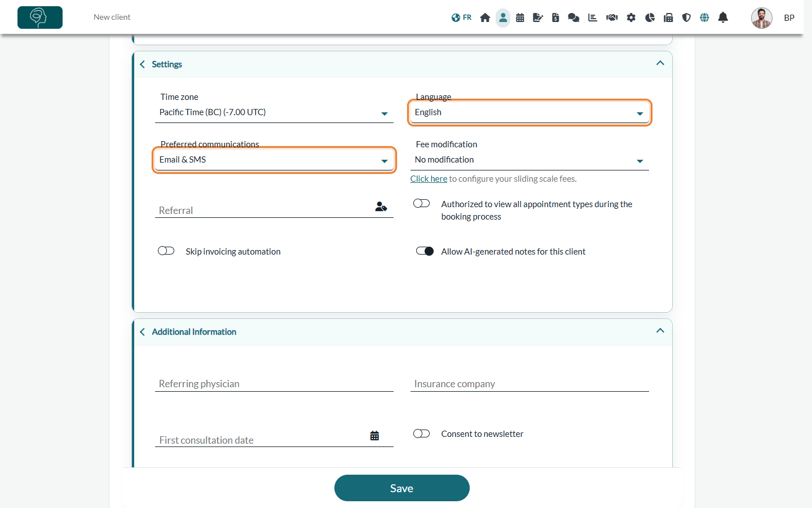Open the invoice dollar document icon

555,17
